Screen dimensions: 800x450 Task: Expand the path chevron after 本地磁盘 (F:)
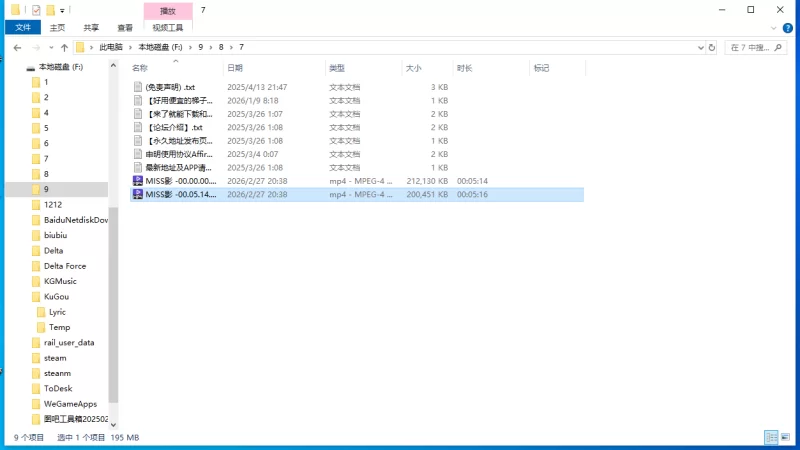(x=190, y=47)
